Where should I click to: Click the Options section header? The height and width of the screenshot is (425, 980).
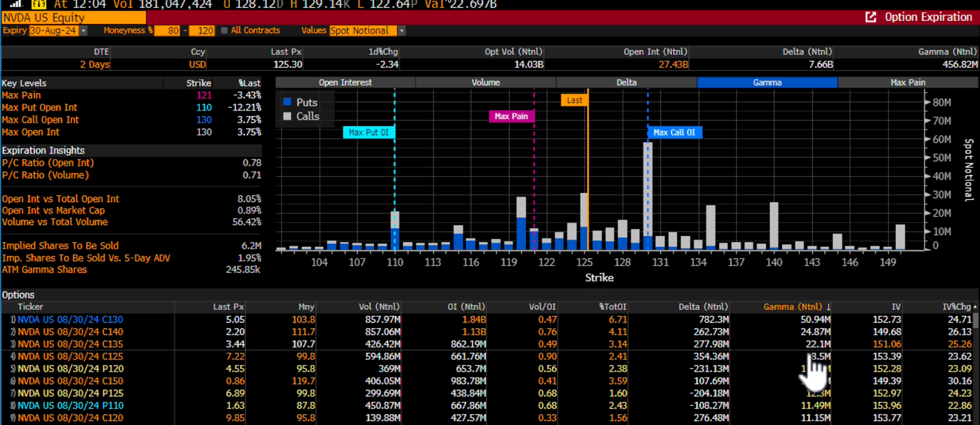click(18, 295)
